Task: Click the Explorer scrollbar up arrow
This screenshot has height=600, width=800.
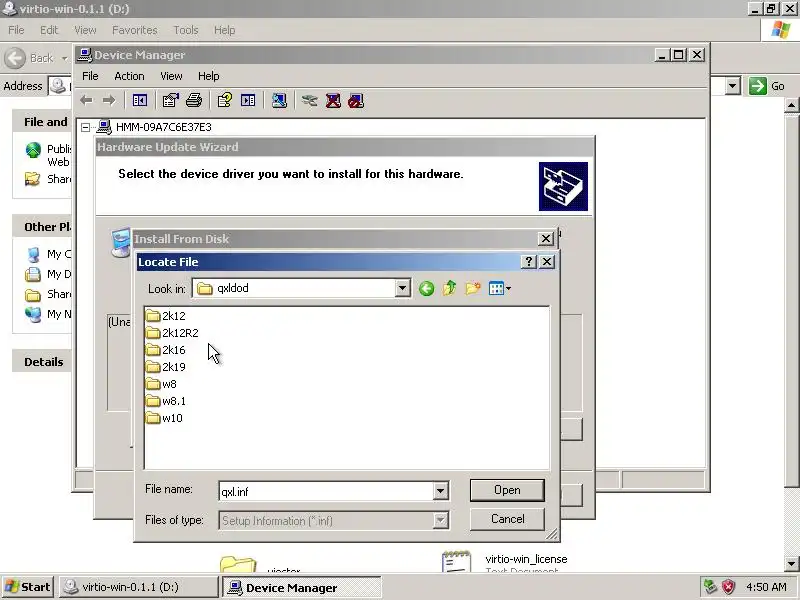Action: tap(791, 106)
